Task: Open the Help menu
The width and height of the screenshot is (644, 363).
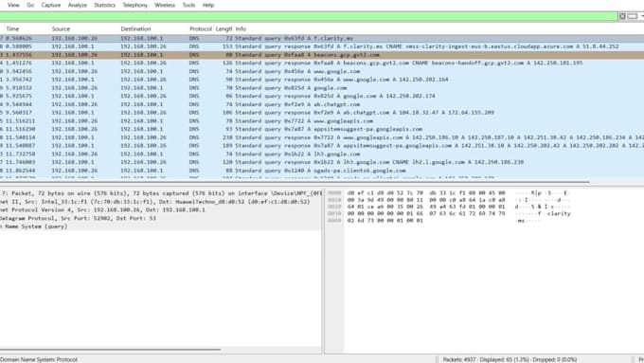Action: pos(208,5)
